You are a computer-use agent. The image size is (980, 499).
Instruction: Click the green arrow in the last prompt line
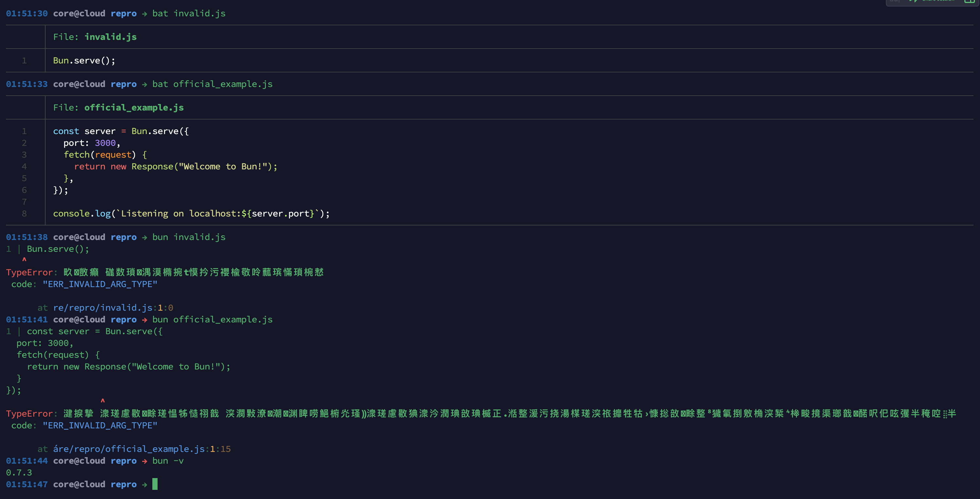click(145, 484)
